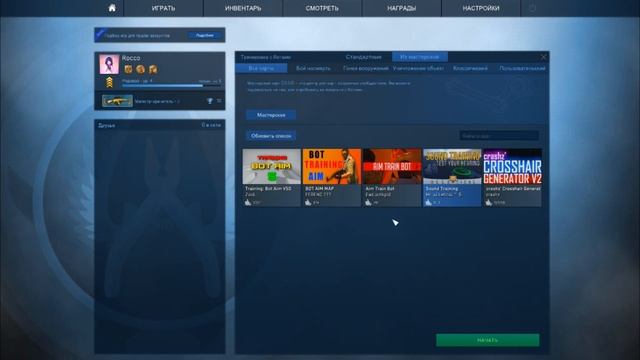
Task: Select the Training: Bot Aim V5C map thumbnail
Action: click(271, 167)
